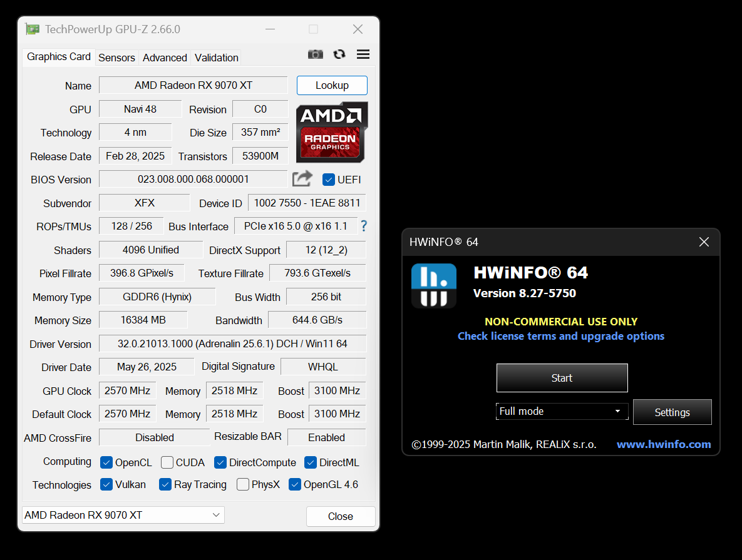Toggle the OpenGL 4.6 checkbox

[x=295, y=484]
